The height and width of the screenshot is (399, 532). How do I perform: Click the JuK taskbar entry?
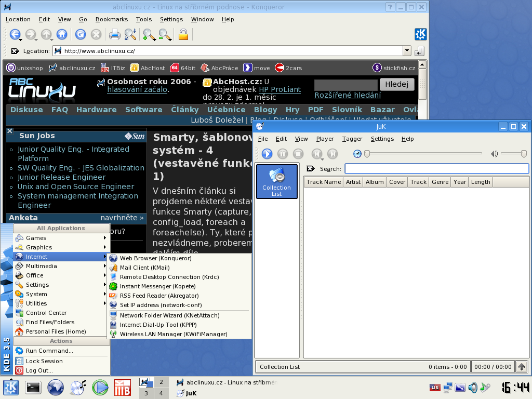coord(227,393)
